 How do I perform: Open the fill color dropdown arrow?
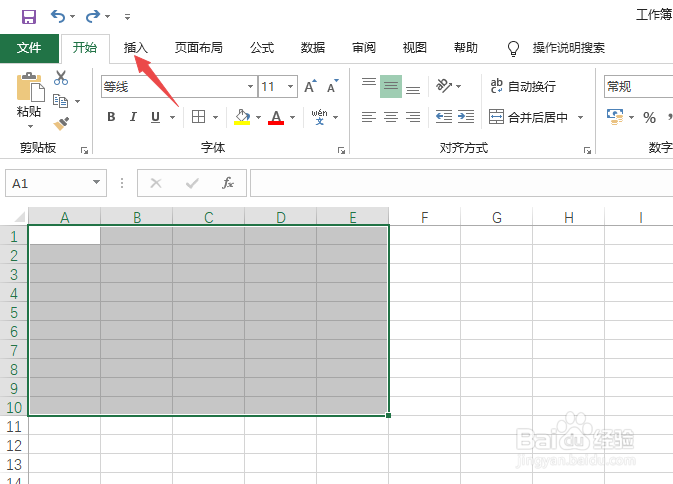(x=258, y=117)
